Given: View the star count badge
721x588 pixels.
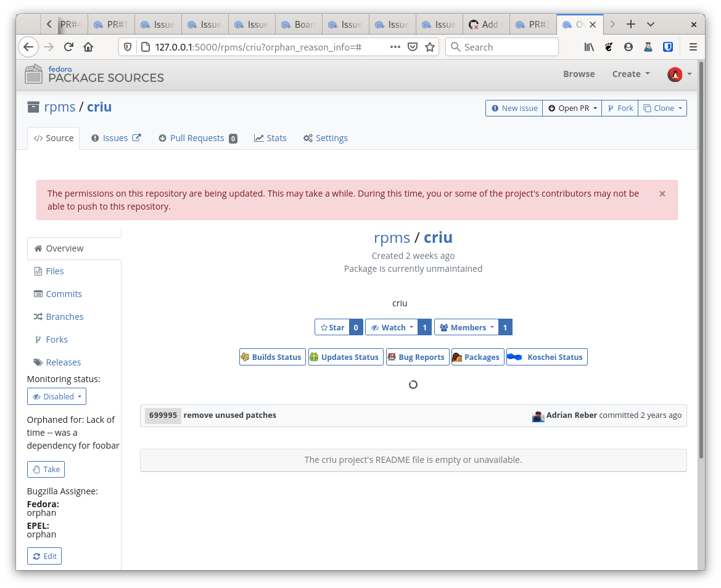Looking at the screenshot, I should click(356, 327).
